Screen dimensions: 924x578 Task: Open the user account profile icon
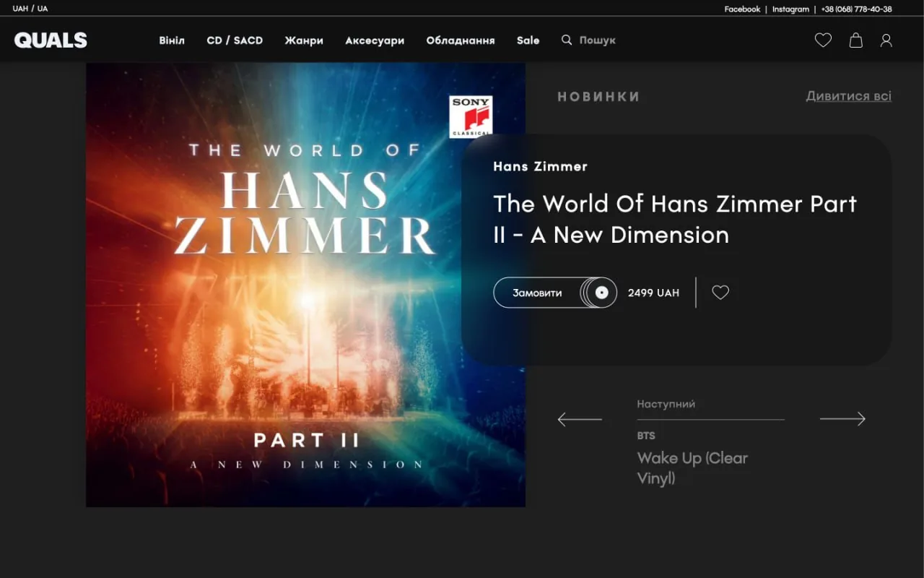pos(886,40)
